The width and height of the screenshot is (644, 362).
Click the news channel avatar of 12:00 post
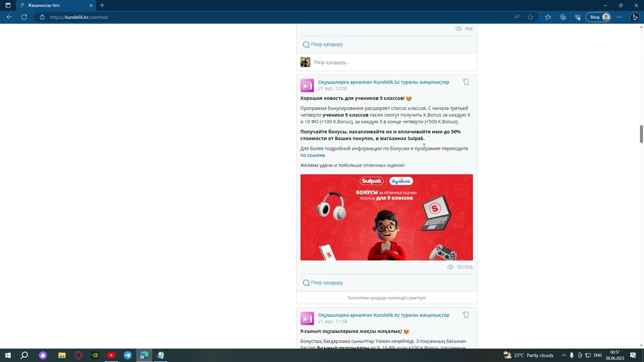click(307, 85)
